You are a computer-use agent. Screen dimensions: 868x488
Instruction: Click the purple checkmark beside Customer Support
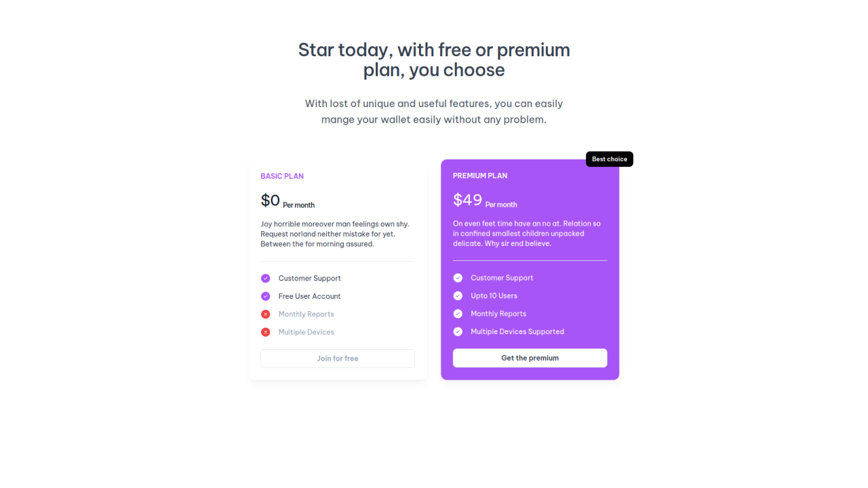tap(265, 278)
